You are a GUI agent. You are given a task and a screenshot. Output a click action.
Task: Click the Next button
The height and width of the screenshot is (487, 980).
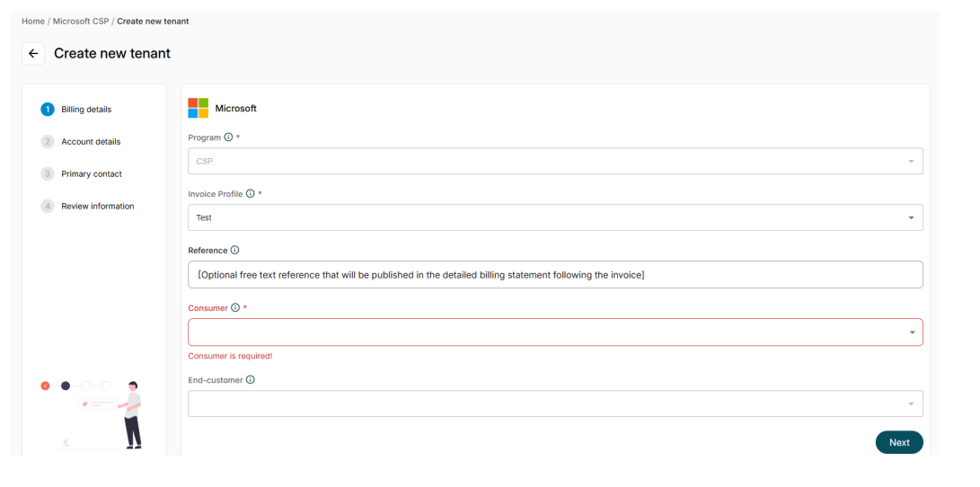tap(899, 442)
